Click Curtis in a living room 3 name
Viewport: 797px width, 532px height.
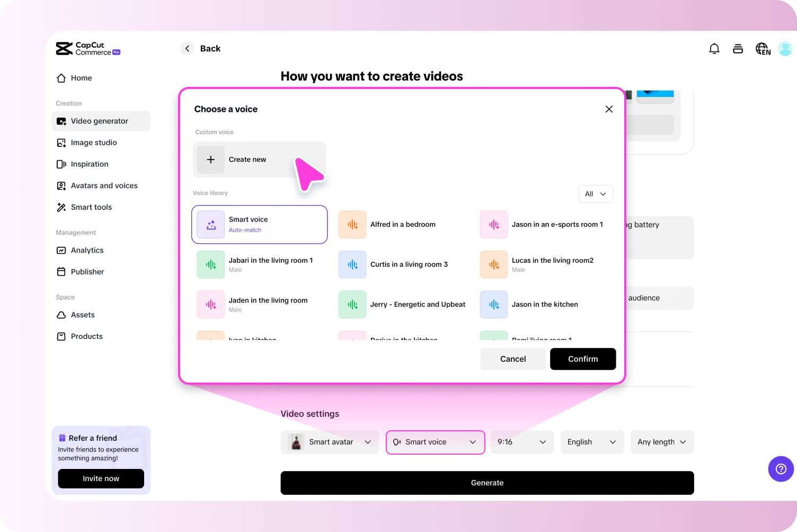pos(409,264)
